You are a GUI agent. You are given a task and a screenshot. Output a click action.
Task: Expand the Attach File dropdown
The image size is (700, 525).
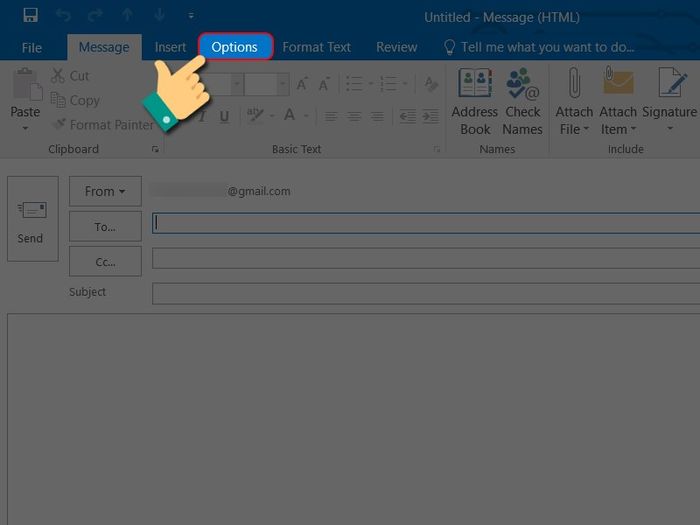[x=574, y=129]
